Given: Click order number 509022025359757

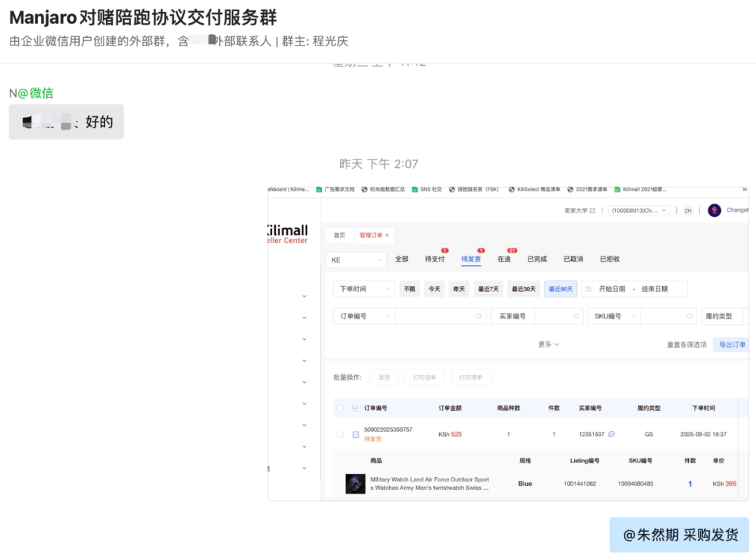Looking at the screenshot, I should pyautogui.click(x=388, y=430).
